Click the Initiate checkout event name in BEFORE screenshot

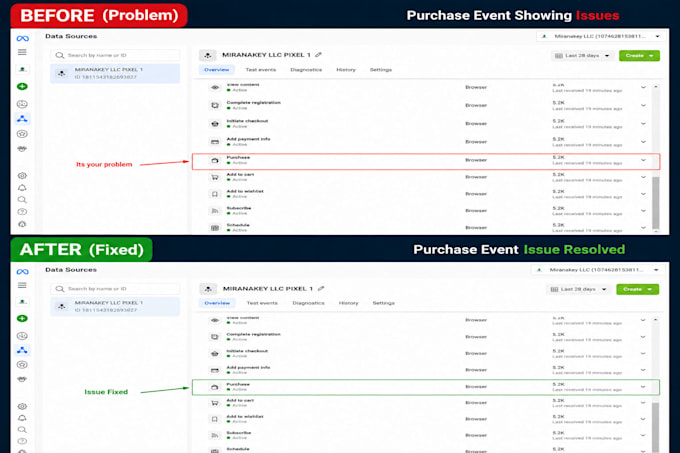[247, 121]
